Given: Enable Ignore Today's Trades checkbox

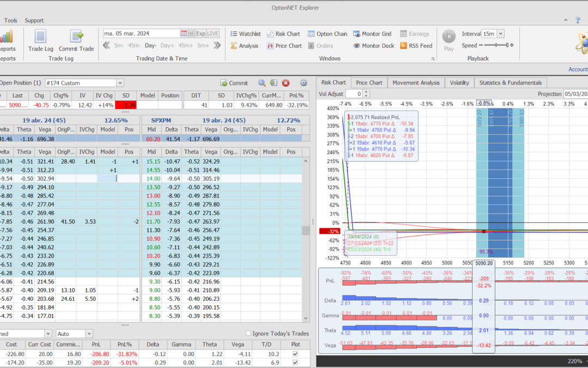Looking at the screenshot, I should point(249,334).
